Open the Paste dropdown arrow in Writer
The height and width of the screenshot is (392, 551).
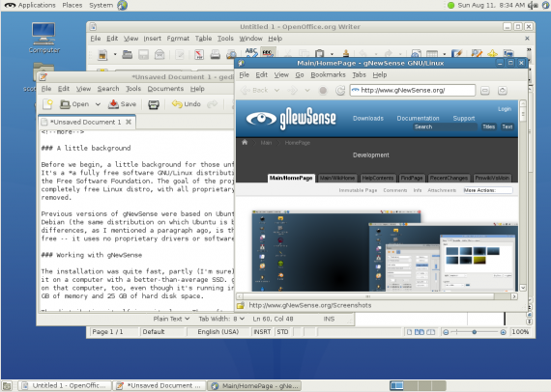tap(332, 54)
